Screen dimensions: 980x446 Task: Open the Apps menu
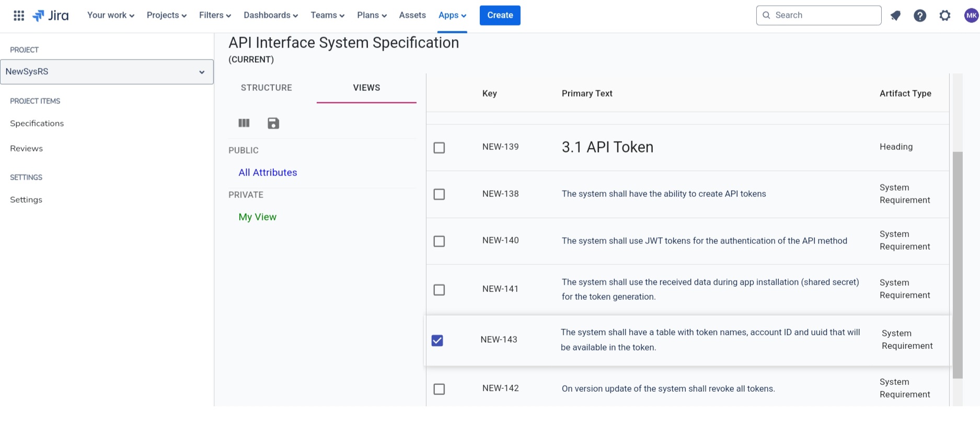[x=453, y=15]
